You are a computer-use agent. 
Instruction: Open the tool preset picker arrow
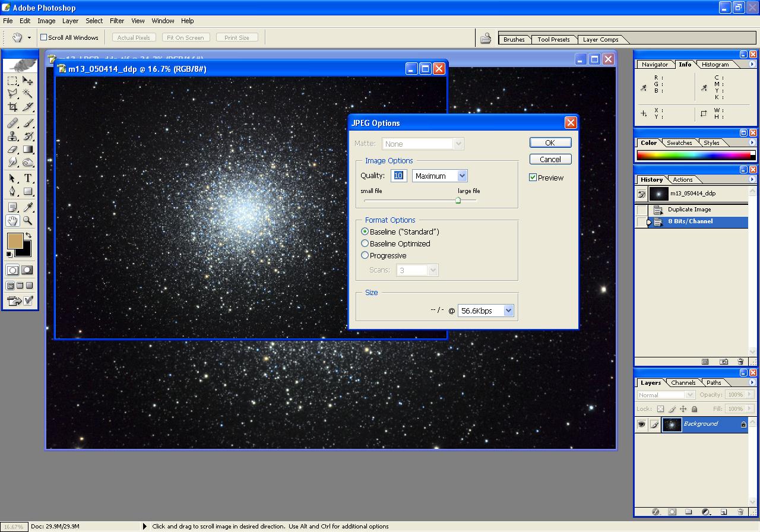[29, 38]
